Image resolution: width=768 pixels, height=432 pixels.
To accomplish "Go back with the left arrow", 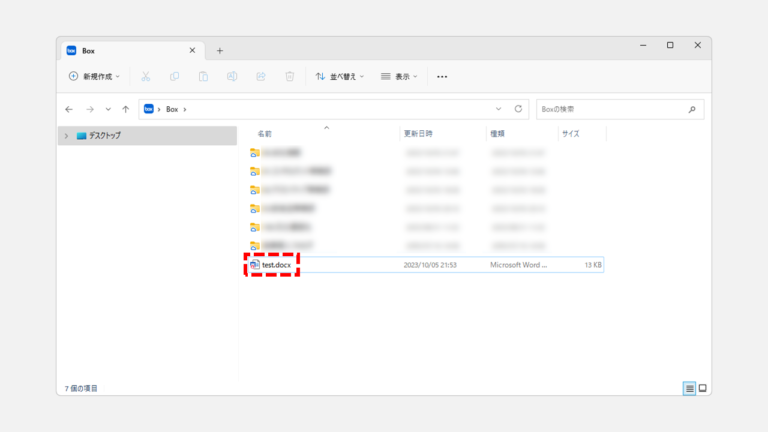I will [x=69, y=109].
